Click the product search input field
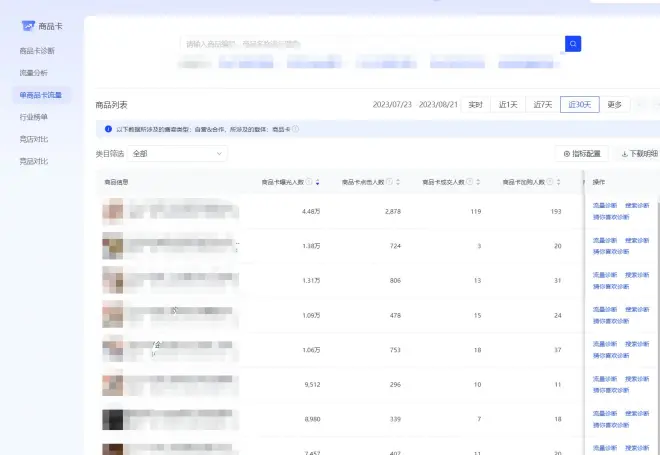Viewport: 660px width, 455px height. pyautogui.click(x=370, y=44)
